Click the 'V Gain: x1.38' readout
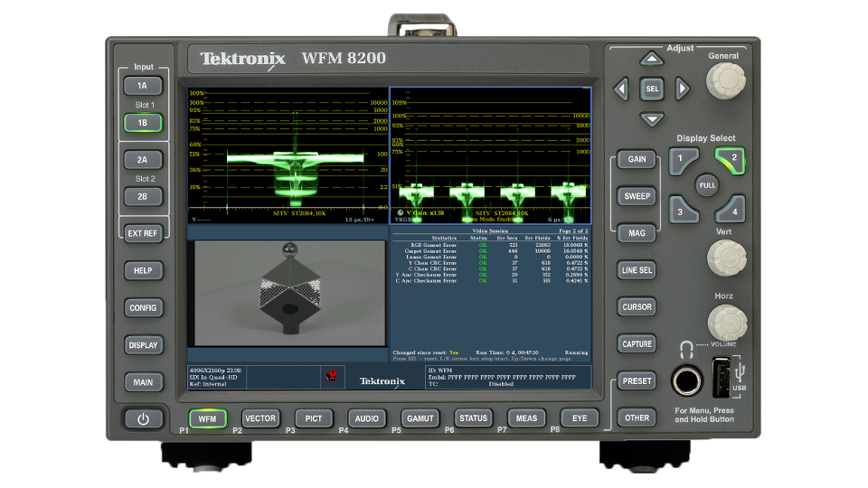 425,212
